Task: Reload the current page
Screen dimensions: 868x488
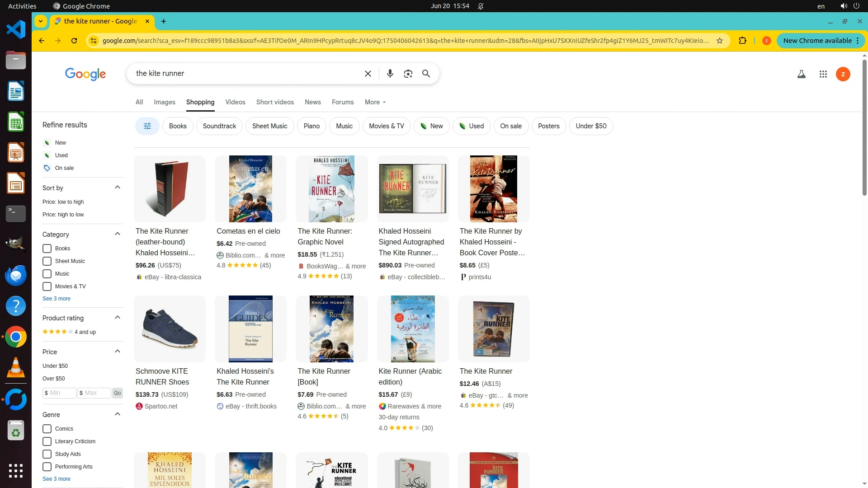Action: pyautogui.click(x=74, y=41)
